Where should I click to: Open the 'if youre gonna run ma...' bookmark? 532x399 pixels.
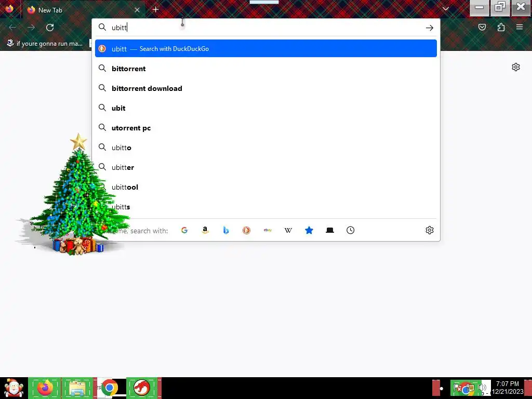pyautogui.click(x=45, y=44)
